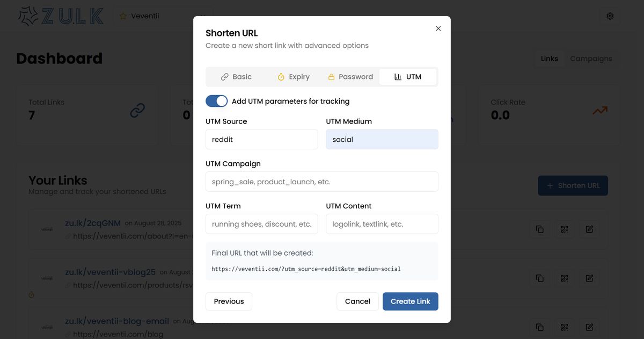Open the Expiry tab
644x339 pixels.
(x=293, y=77)
